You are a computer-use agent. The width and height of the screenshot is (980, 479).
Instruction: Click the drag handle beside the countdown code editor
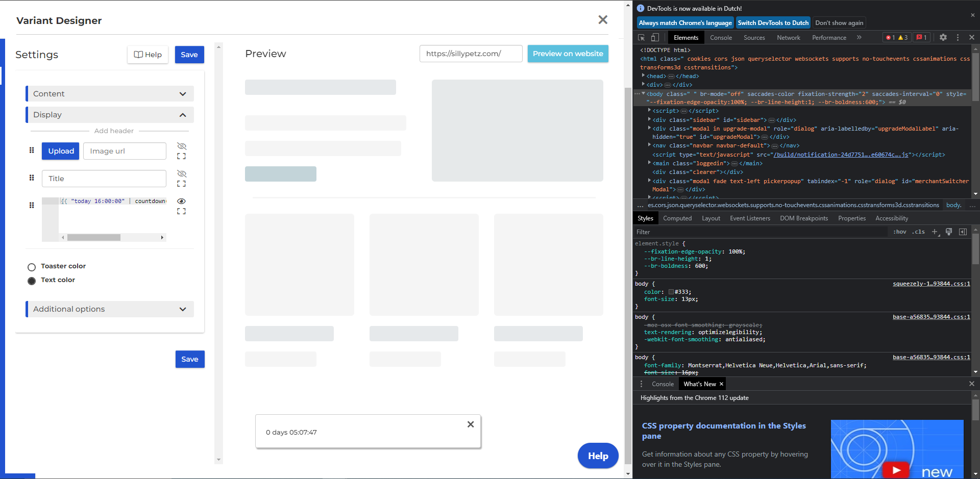(32, 206)
